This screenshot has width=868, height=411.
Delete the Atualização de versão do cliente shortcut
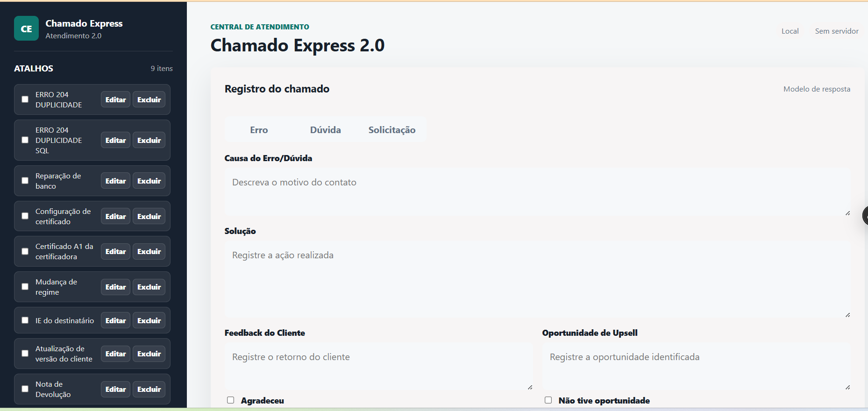(149, 354)
